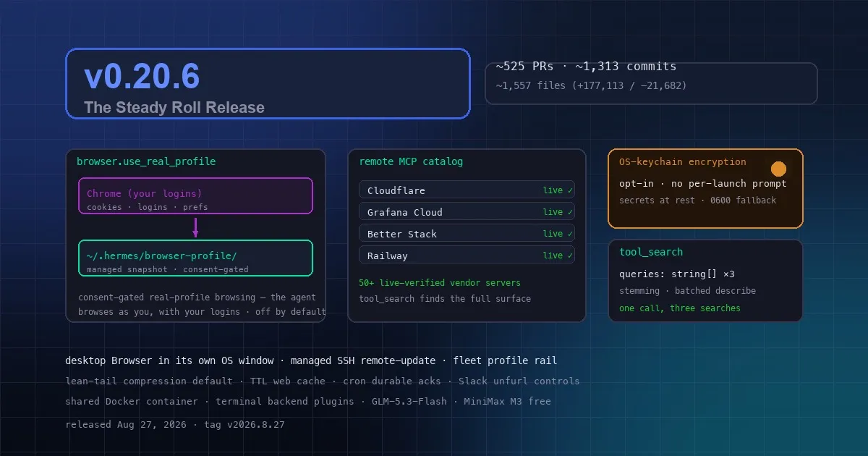Select the Better Stack catalog row

click(467, 233)
